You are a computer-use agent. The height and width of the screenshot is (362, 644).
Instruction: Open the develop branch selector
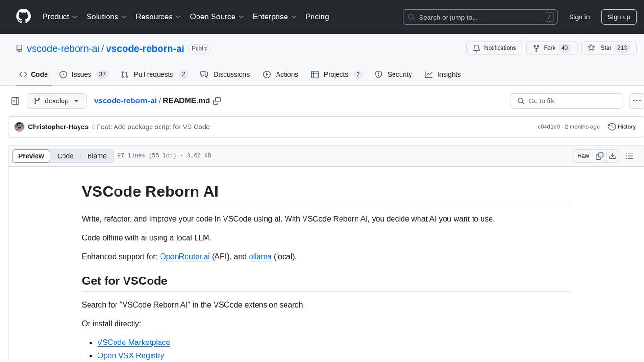tap(56, 101)
